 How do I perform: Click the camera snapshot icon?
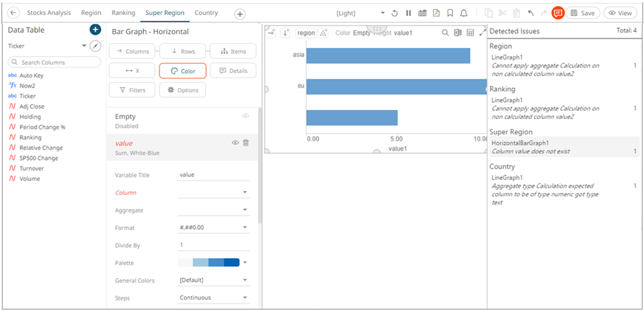click(422, 13)
